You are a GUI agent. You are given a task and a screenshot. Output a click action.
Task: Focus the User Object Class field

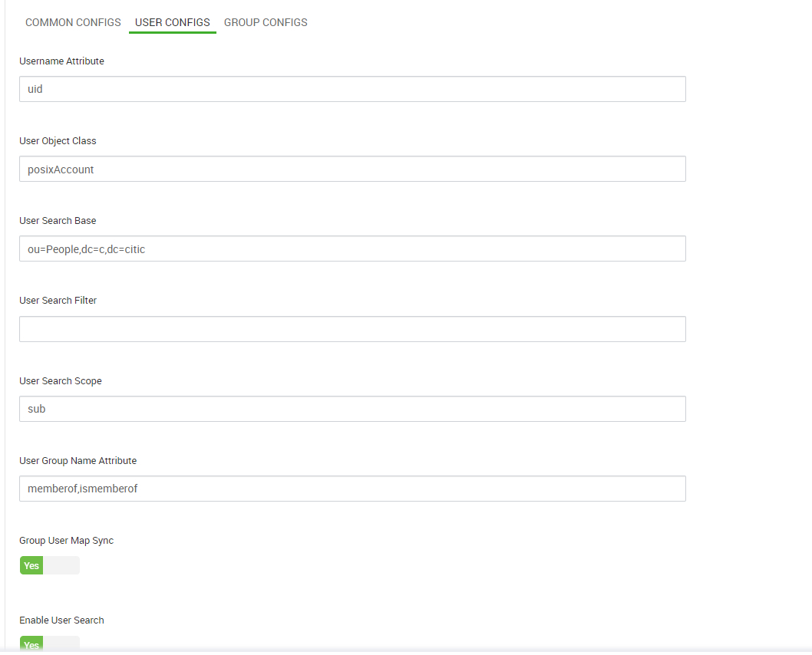352,169
